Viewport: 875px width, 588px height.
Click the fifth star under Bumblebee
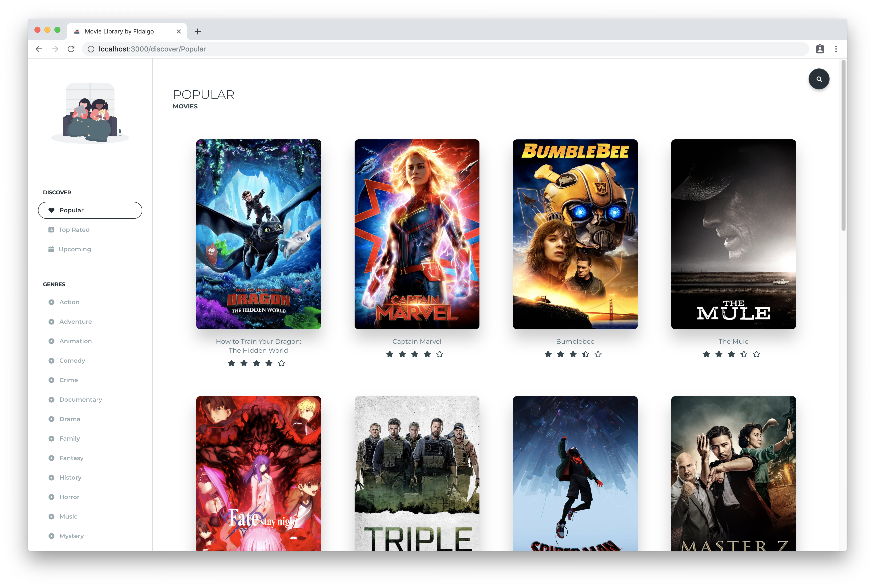(598, 354)
